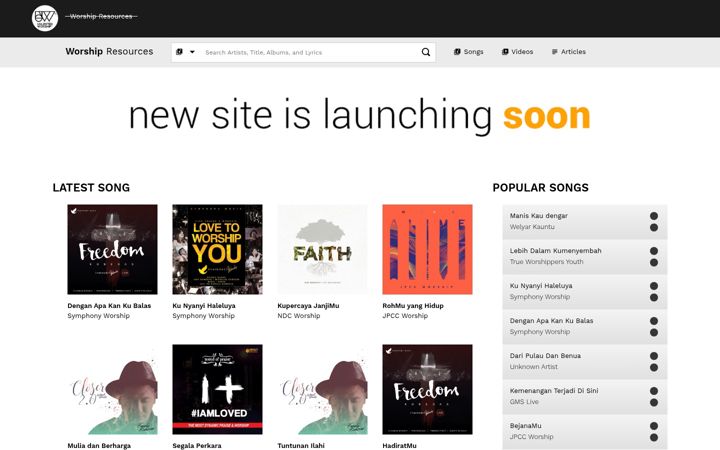Click the Worship Resources title beside search
Viewport: 720px width, 450px height.
pyautogui.click(x=109, y=51)
